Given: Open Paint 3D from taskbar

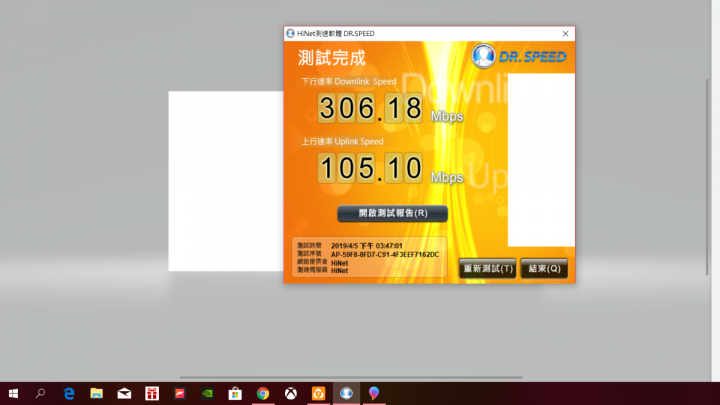Looking at the screenshot, I should [x=374, y=394].
